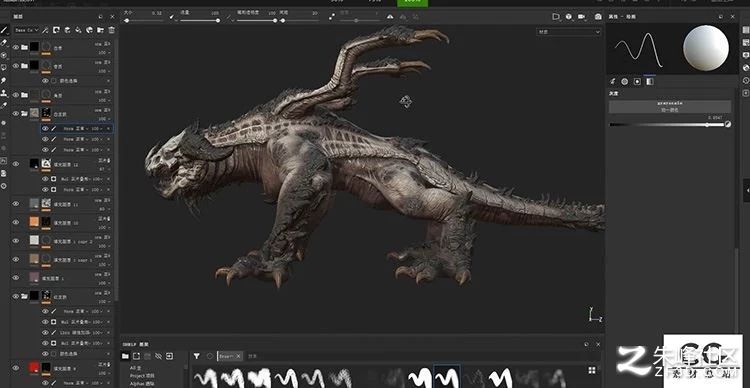Expand the collapsed right side panel arrow
Image resolution: width=750 pixels, height=388 pixels.
pyautogui.click(x=747, y=190)
